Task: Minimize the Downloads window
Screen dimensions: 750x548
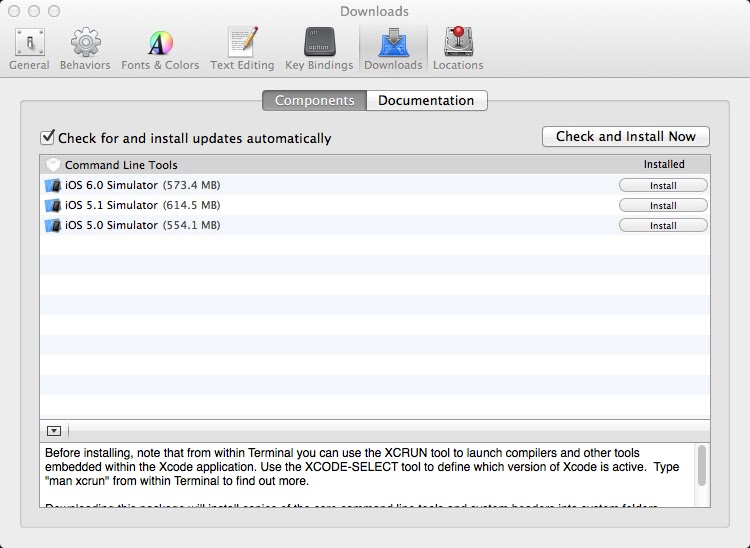Action: click(34, 11)
